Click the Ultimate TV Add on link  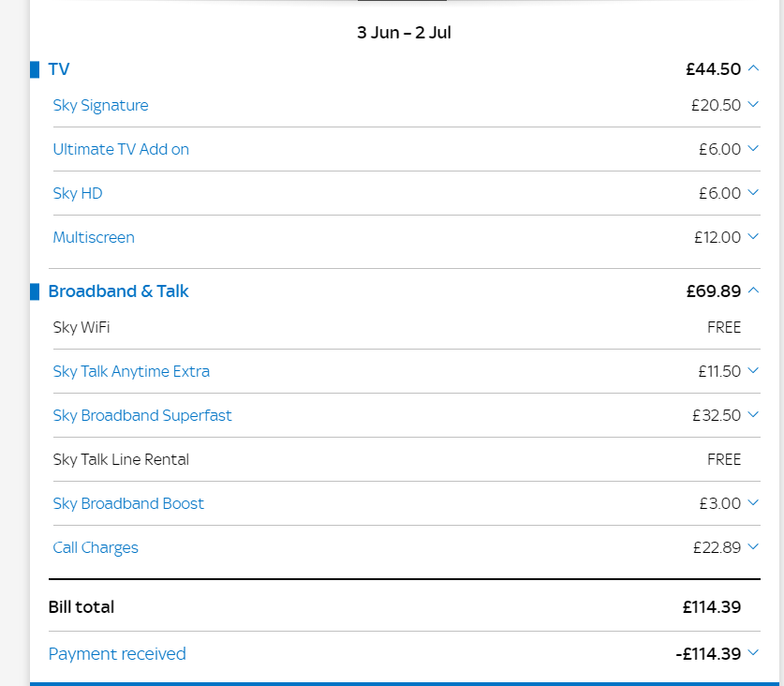point(121,149)
